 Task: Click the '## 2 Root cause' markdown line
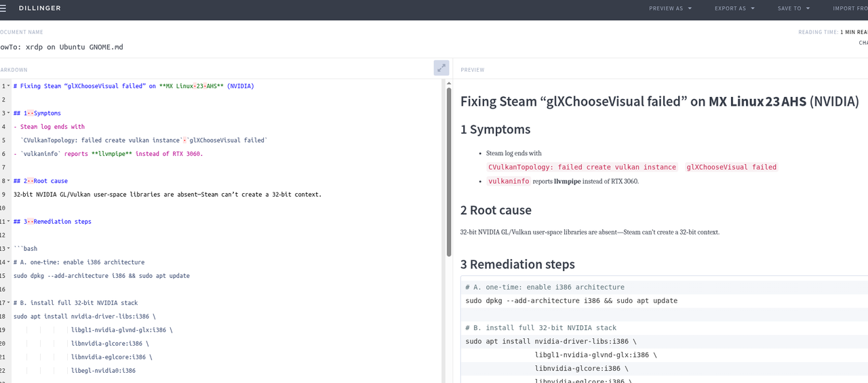pos(41,181)
